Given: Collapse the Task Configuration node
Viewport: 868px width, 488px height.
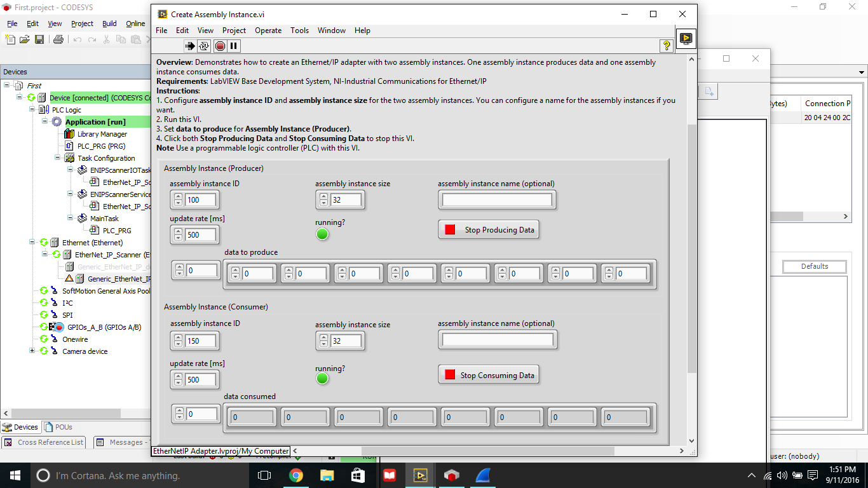Looking at the screenshot, I should click(57, 158).
